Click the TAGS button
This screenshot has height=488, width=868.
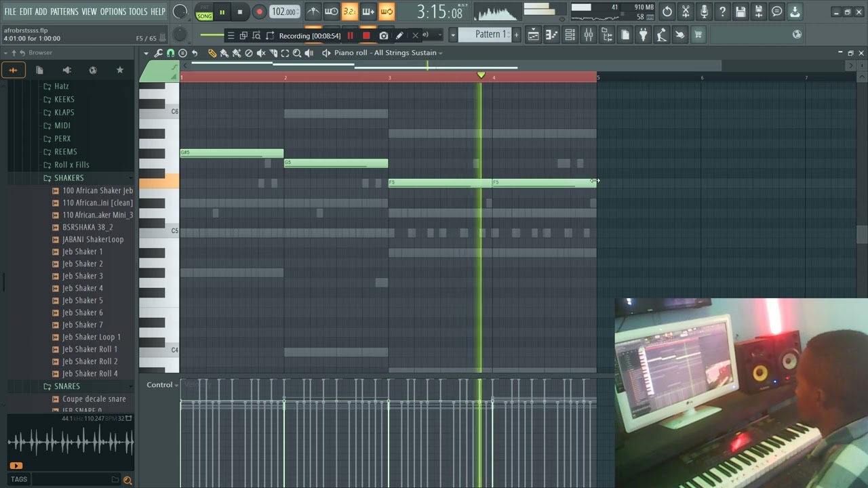click(19, 479)
